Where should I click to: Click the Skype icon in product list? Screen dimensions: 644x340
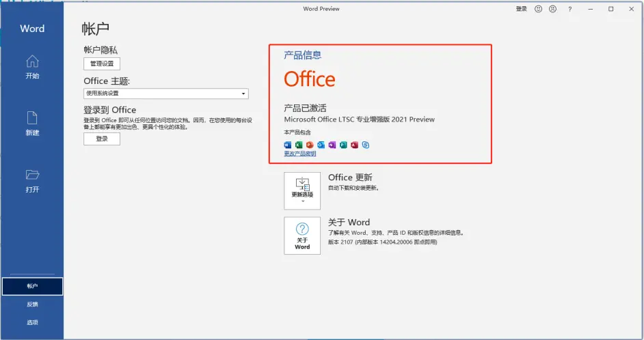pyautogui.click(x=366, y=145)
